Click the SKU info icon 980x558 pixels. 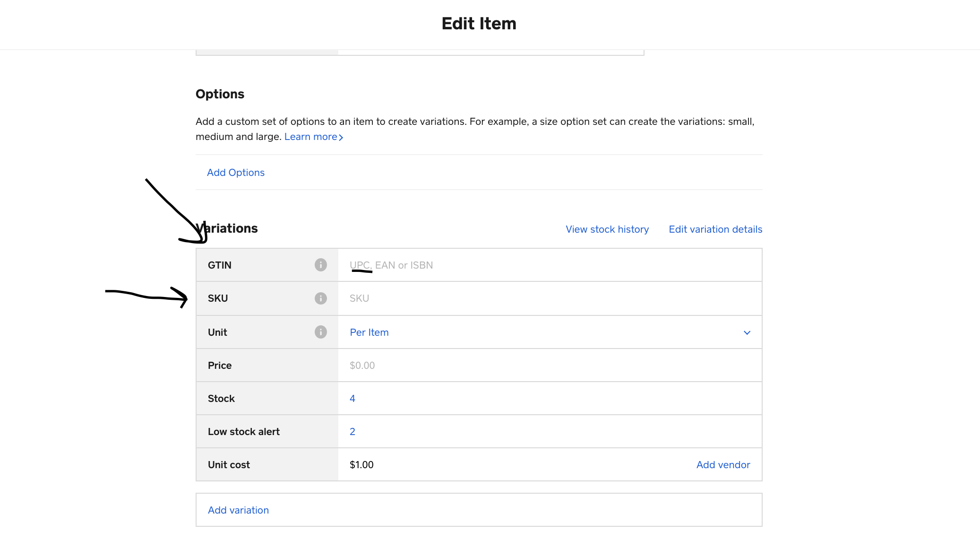point(321,298)
